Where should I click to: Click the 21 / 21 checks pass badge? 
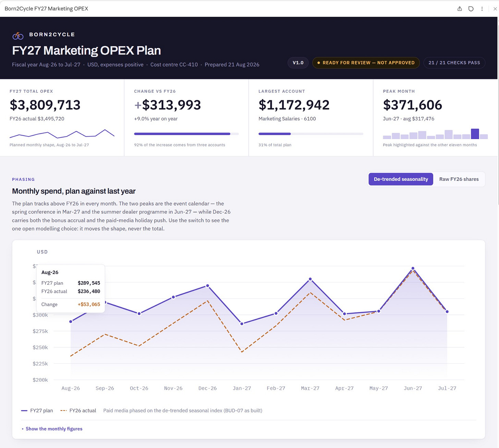coord(454,63)
